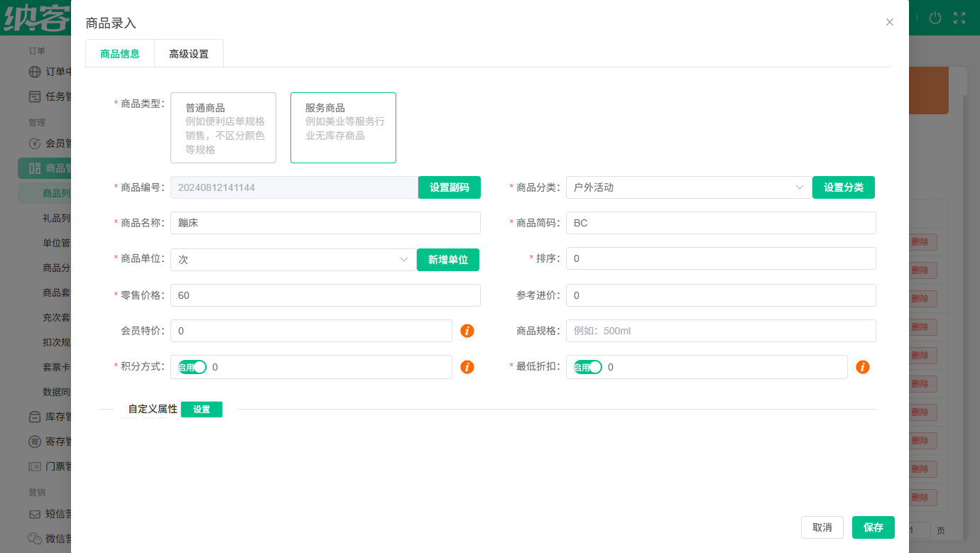
Task: Switch to the 高级设置 tab
Action: click(188, 53)
